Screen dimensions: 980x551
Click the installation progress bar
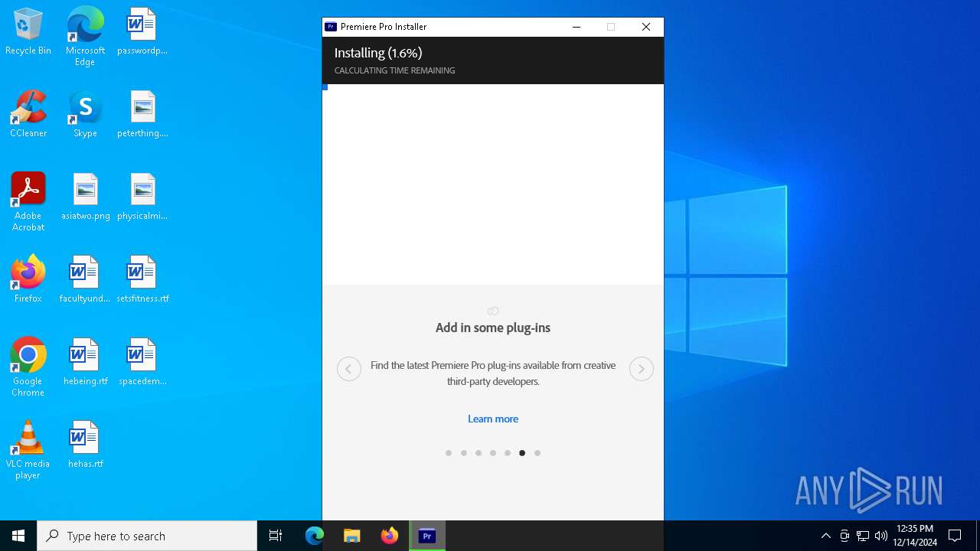pos(493,87)
